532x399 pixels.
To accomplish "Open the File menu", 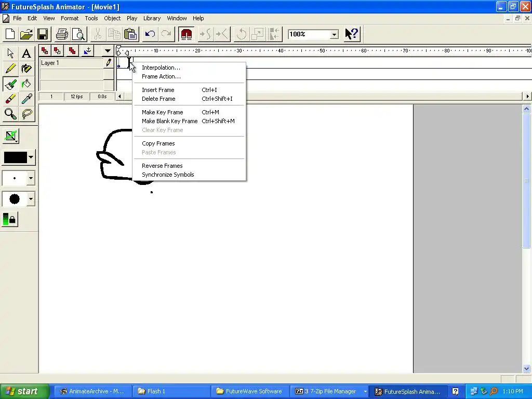I will pyautogui.click(x=17, y=18).
